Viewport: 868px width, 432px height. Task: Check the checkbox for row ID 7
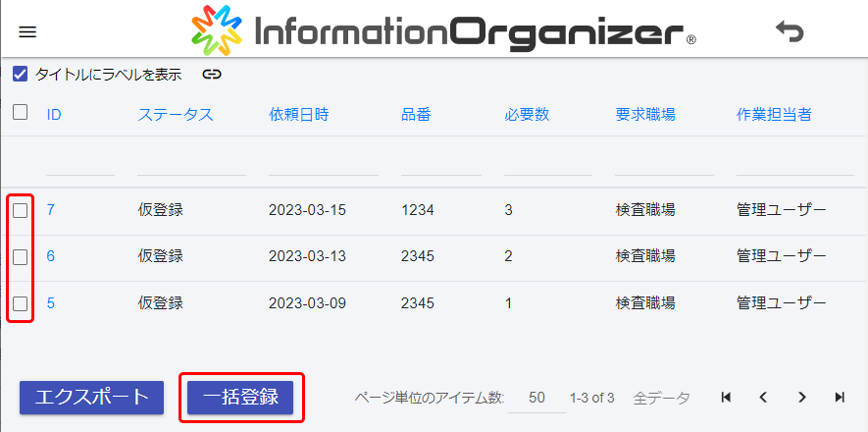point(20,210)
